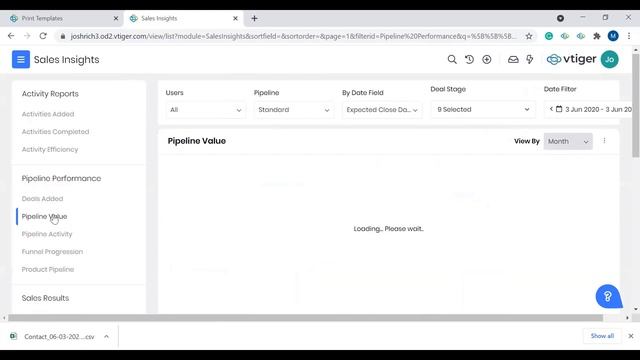Click Sales Results section heading
Screen dimensions: 640x360
tap(45, 298)
